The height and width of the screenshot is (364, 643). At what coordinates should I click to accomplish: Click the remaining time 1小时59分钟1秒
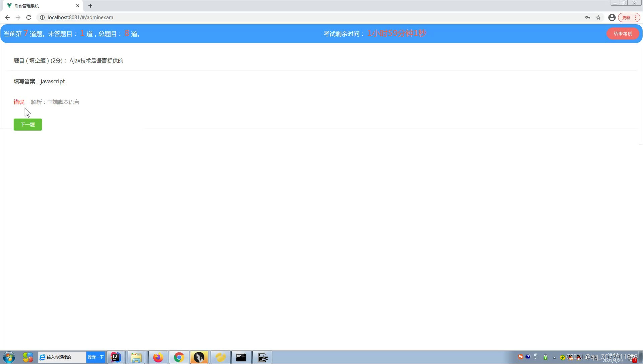[x=397, y=33]
